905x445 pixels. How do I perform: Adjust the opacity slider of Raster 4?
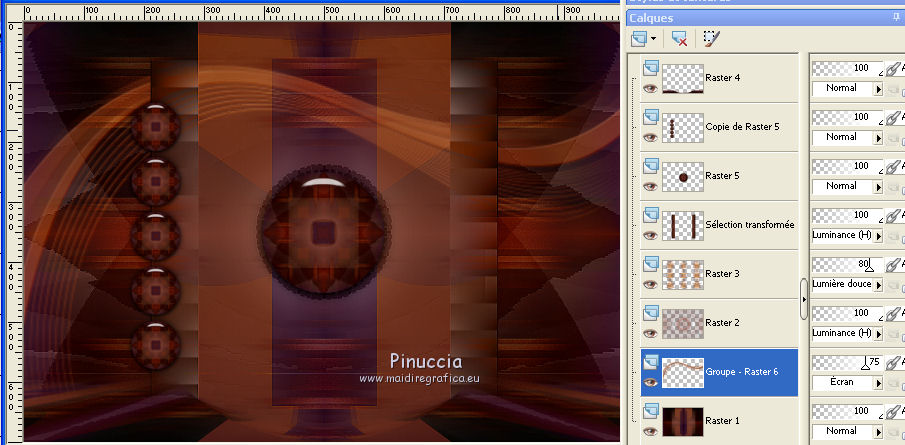click(x=848, y=68)
